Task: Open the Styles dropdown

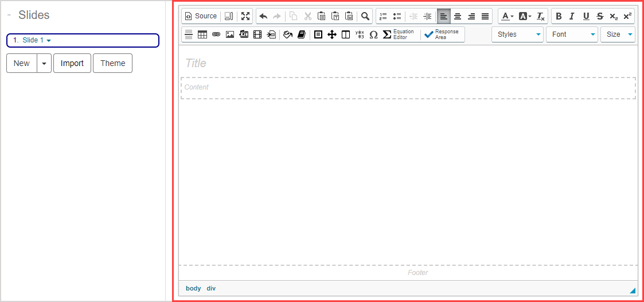Action: 518,34
